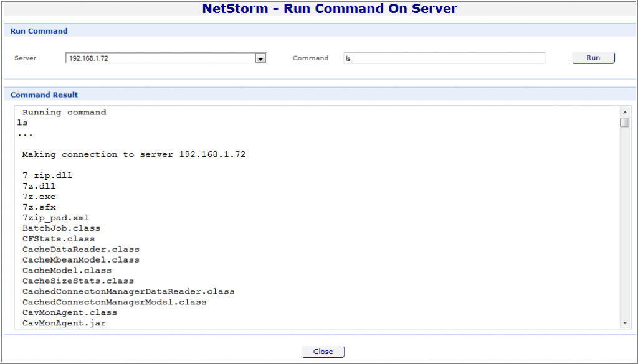Click the result scrollbar down arrow
This screenshot has width=638, height=364.
(624, 323)
